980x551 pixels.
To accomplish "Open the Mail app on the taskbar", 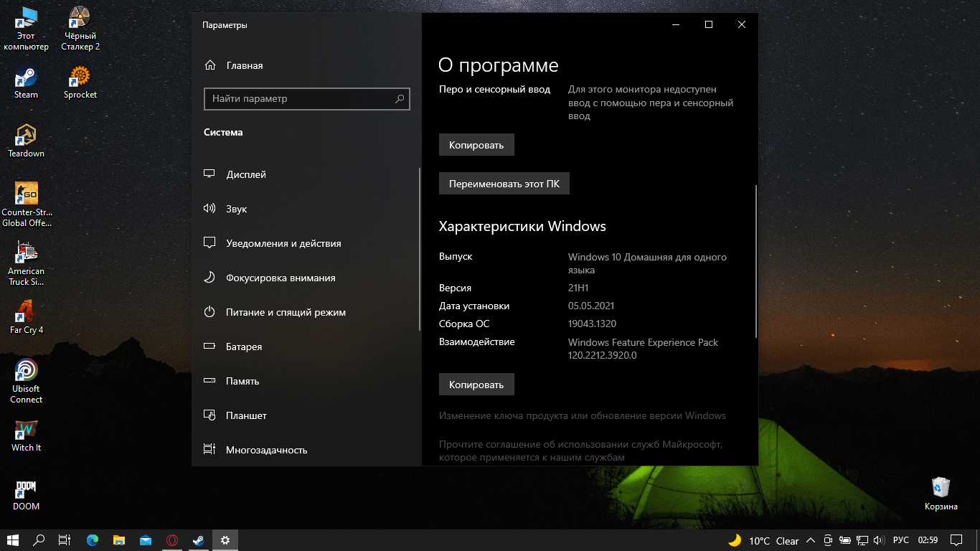I will [x=146, y=540].
